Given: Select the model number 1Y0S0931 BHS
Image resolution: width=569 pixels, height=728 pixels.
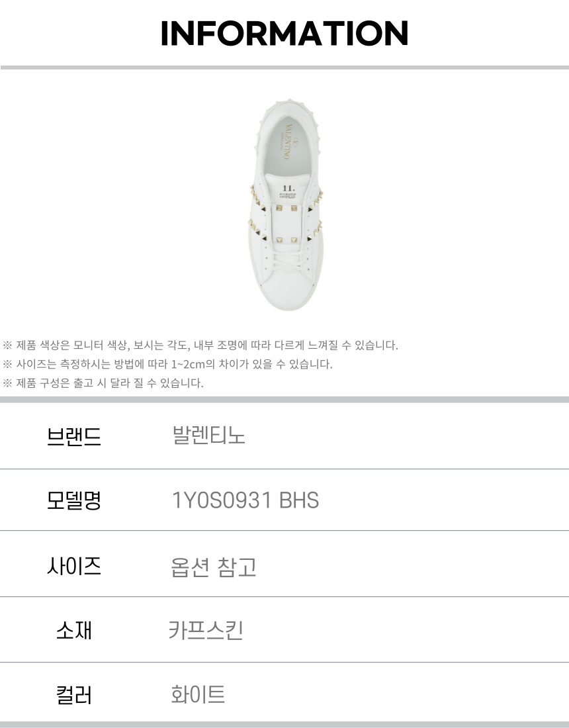Looking at the screenshot, I should [x=245, y=500].
